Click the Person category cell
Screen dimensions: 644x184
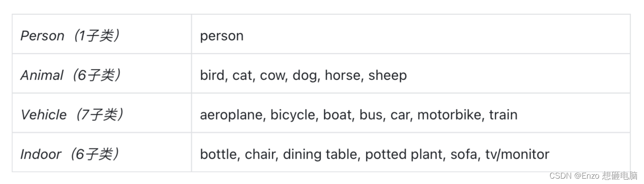pos(102,34)
